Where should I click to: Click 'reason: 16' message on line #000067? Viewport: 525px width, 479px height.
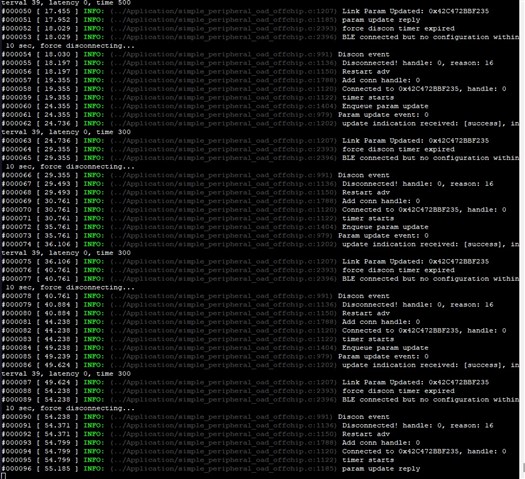tap(472, 184)
